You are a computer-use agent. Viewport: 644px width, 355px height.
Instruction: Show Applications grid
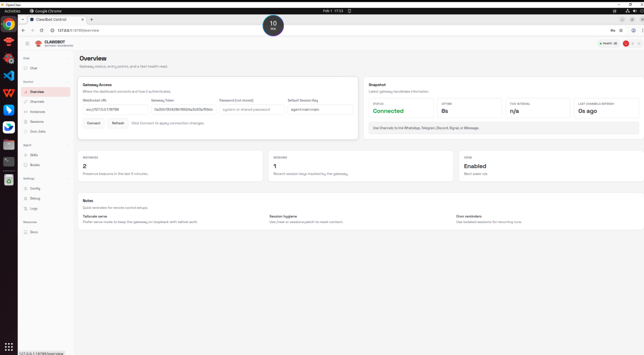coord(8,347)
